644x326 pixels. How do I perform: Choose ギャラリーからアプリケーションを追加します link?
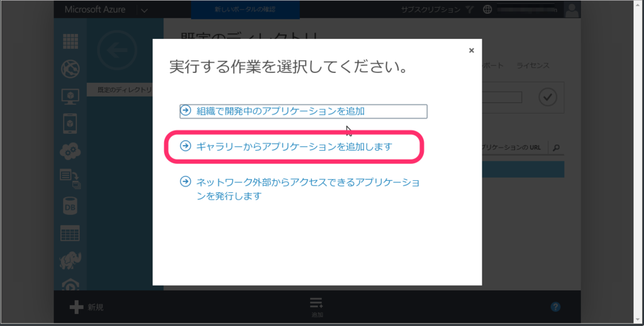coord(294,146)
